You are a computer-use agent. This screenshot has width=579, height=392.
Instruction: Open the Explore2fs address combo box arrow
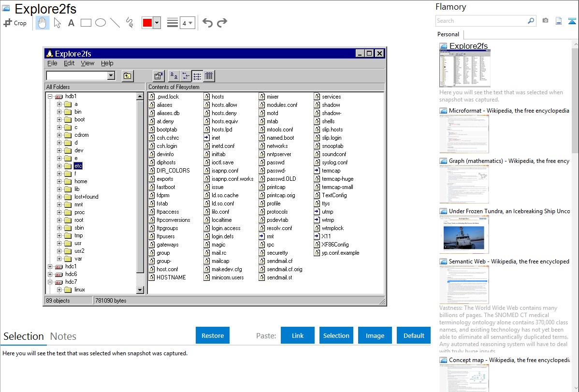click(x=111, y=76)
